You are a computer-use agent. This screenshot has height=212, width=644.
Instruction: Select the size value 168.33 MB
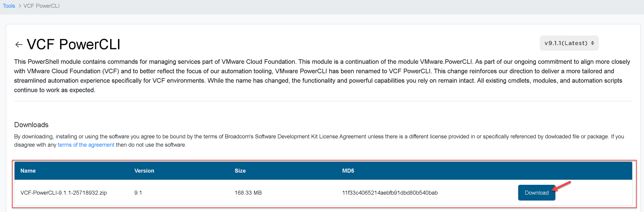pos(248,193)
